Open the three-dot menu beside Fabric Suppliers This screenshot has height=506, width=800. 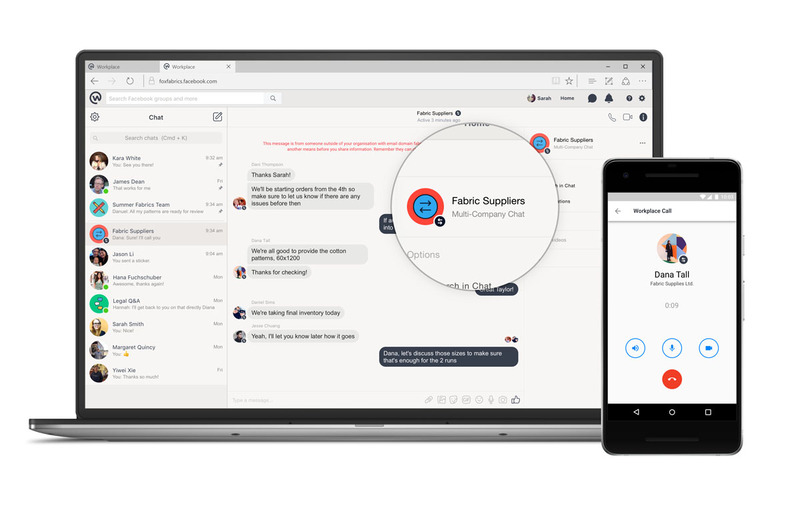click(x=642, y=143)
